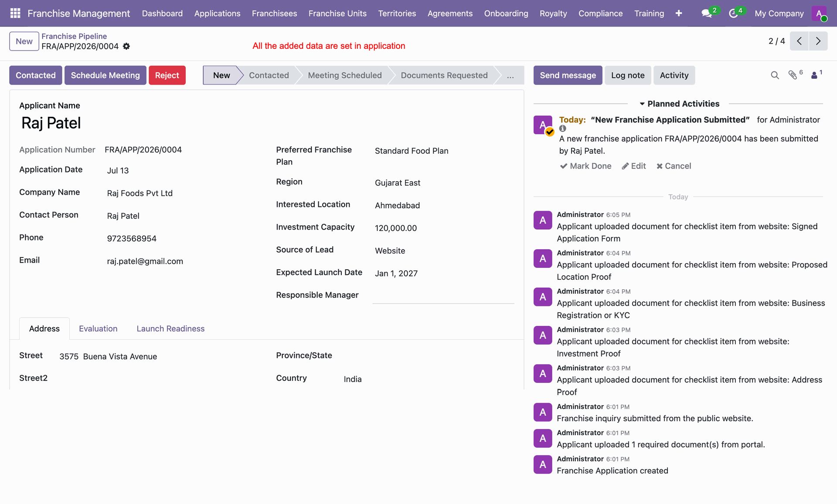Open the attachments paperclip icon
The height and width of the screenshot is (504, 837).
pos(793,75)
